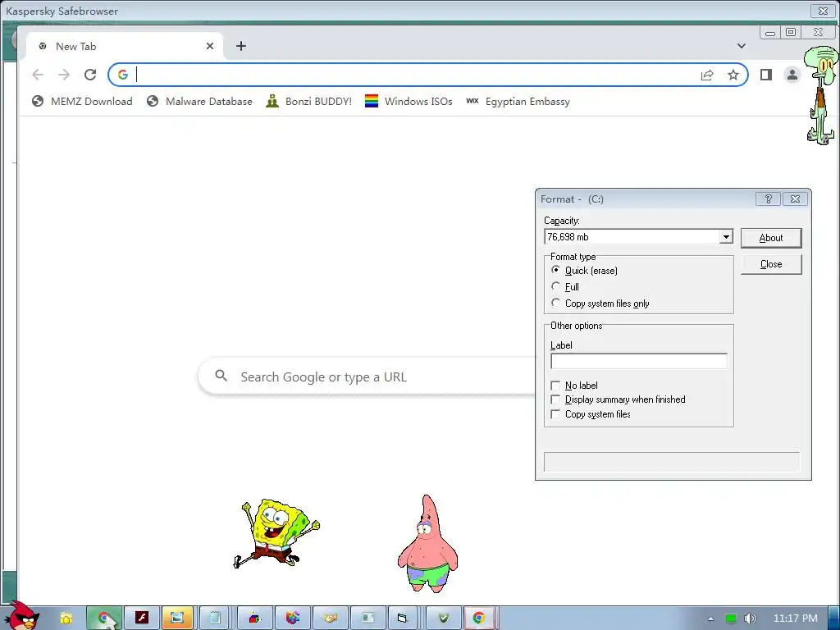Click the browser forward arrow
Image resolution: width=840 pixels, height=630 pixels.
tap(64, 75)
